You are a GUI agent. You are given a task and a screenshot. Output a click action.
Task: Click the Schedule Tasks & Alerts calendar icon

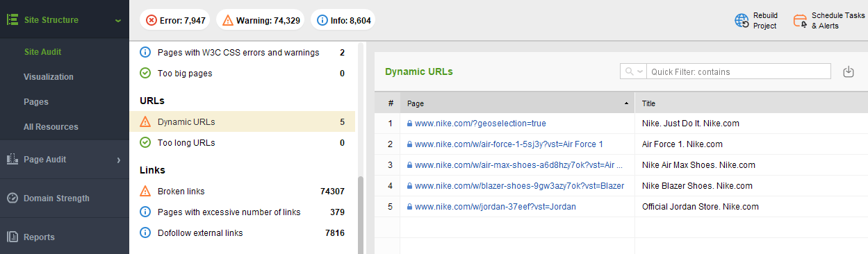pos(801,20)
